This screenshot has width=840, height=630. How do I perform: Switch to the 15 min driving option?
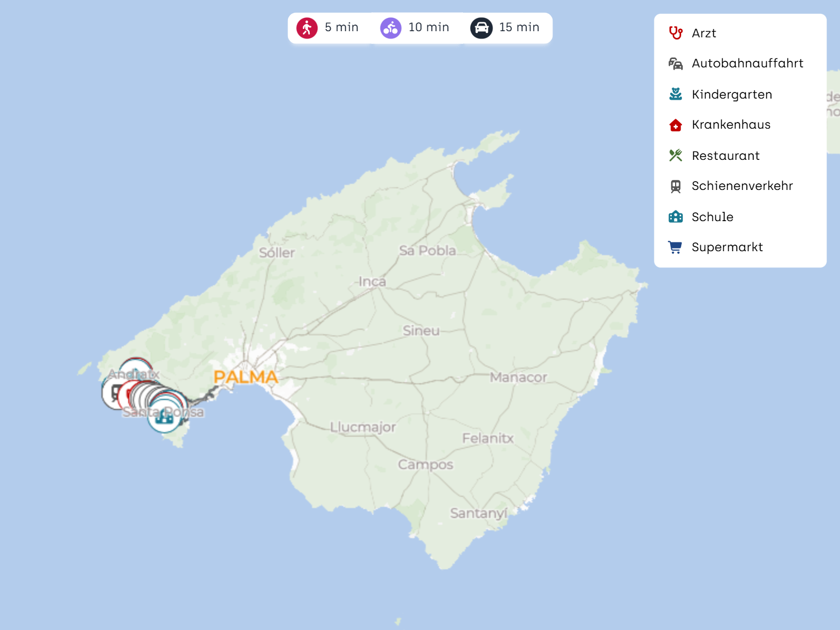[505, 28]
